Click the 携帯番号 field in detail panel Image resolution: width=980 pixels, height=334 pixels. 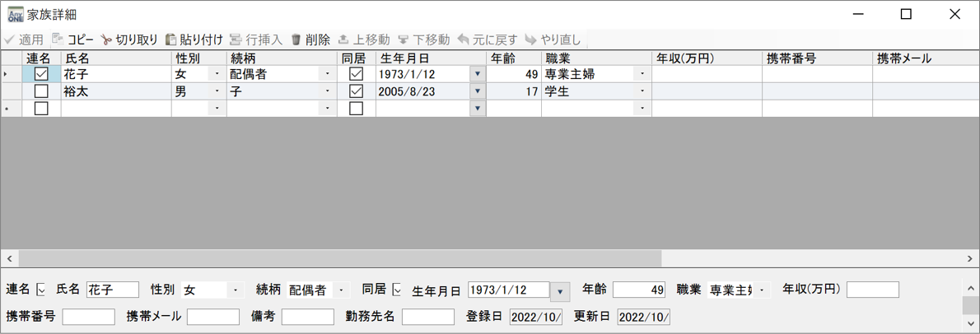coord(89,317)
